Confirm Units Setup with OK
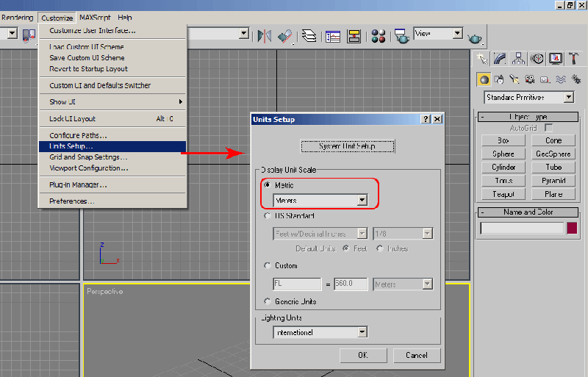Screen dimensions: 588x377 pyautogui.click(x=363, y=355)
